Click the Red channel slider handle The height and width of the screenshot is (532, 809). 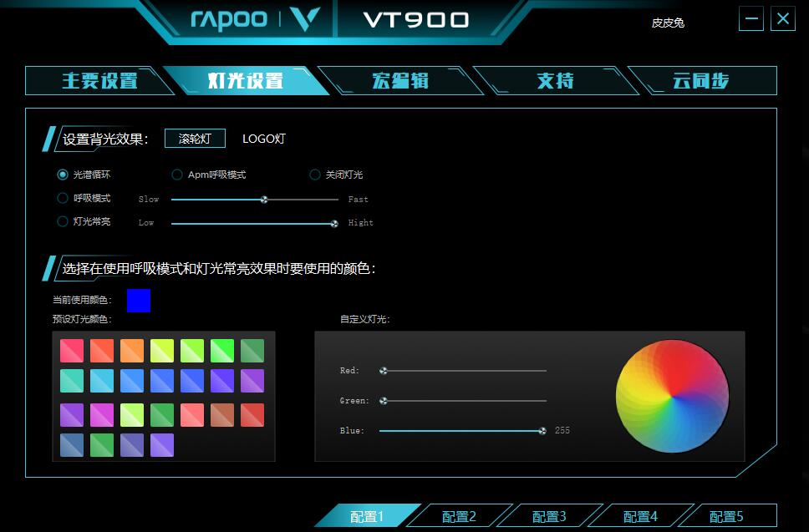click(384, 370)
